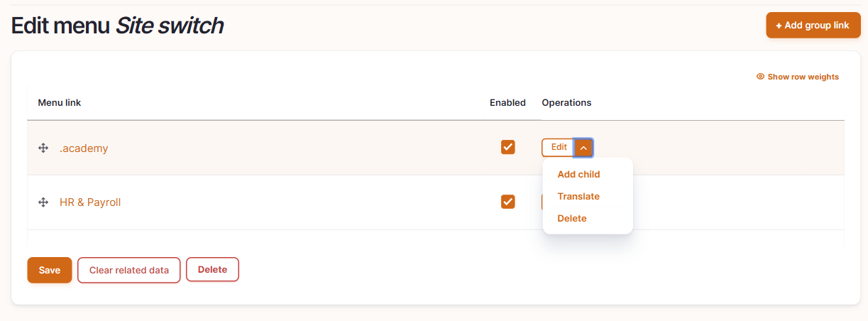The height and width of the screenshot is (321, 868).
Task: Open the .academy menu link
Action: (x=84, y=148)
